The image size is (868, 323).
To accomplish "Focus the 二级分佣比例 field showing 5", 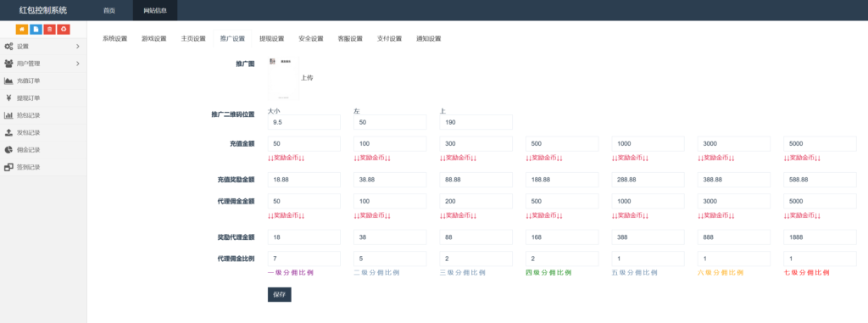I will 390,259.
